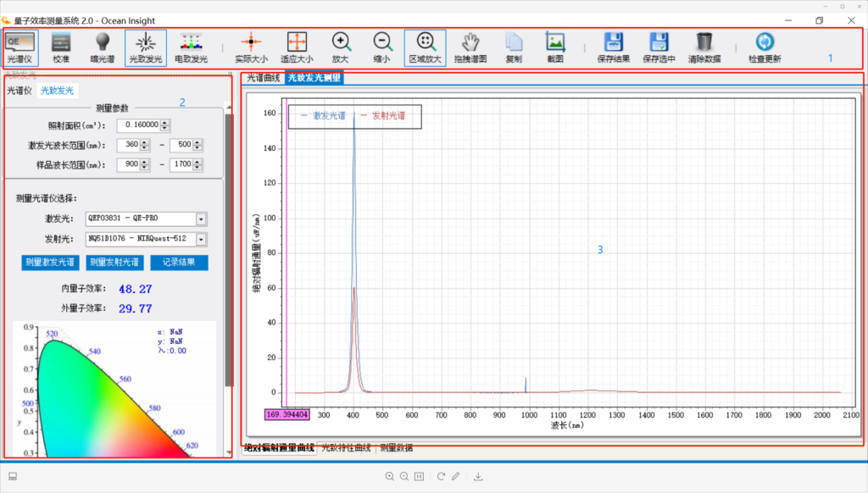Open the 光谱曲线 tab above the chart
868x493 pixels.
[x=263, y=78]
